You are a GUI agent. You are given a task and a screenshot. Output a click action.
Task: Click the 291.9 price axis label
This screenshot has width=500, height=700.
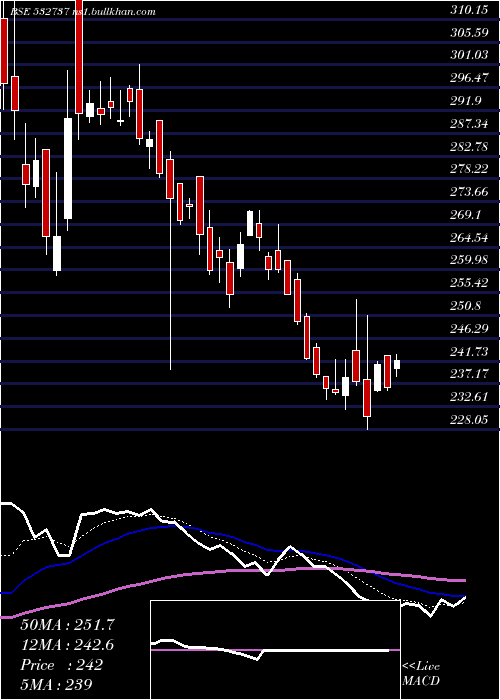pyautogui.click(x=466, y=101)
